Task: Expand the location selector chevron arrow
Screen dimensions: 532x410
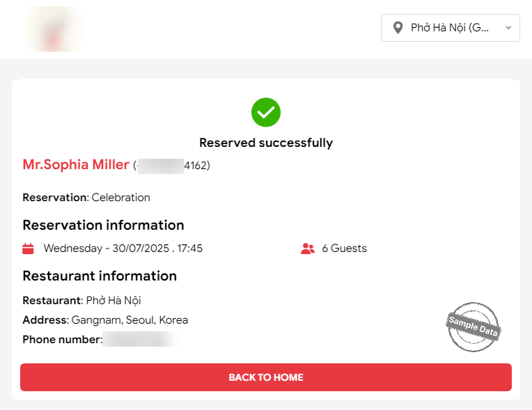Action: click(508, 28)
